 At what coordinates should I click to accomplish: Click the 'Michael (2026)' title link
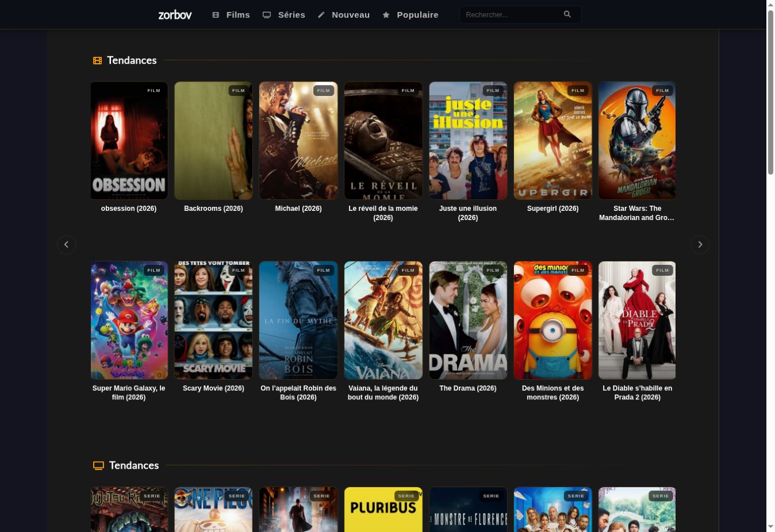click(x=298, y=209)
